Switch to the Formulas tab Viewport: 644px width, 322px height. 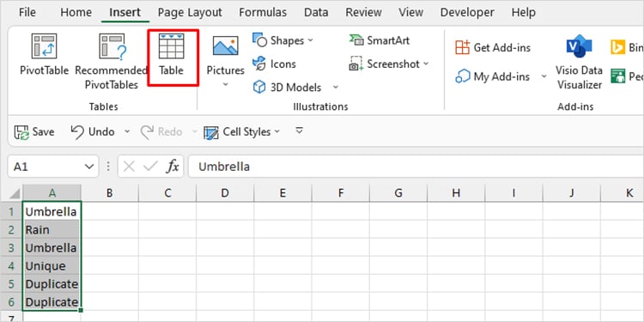tap(263, 12)
